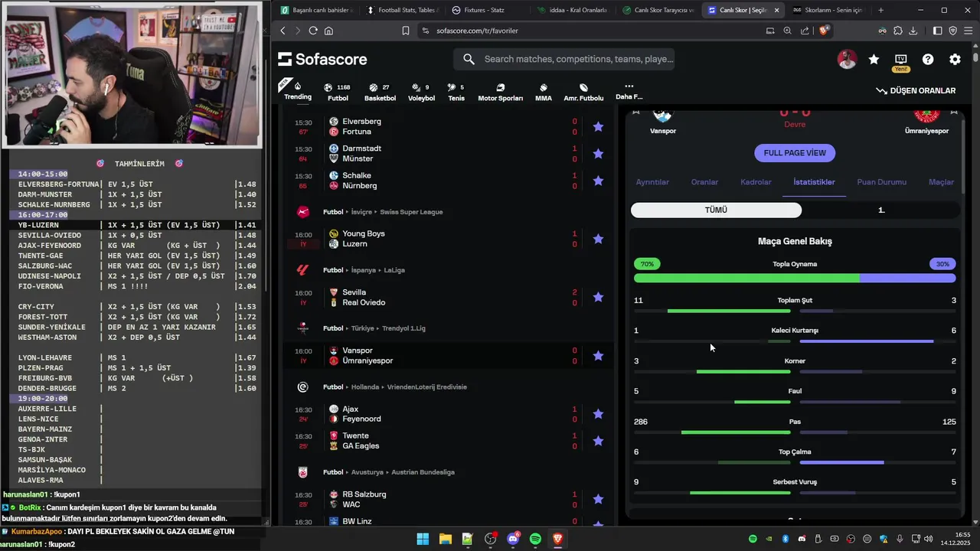Open Spotify from the taskbar

(x=535, y=539)
